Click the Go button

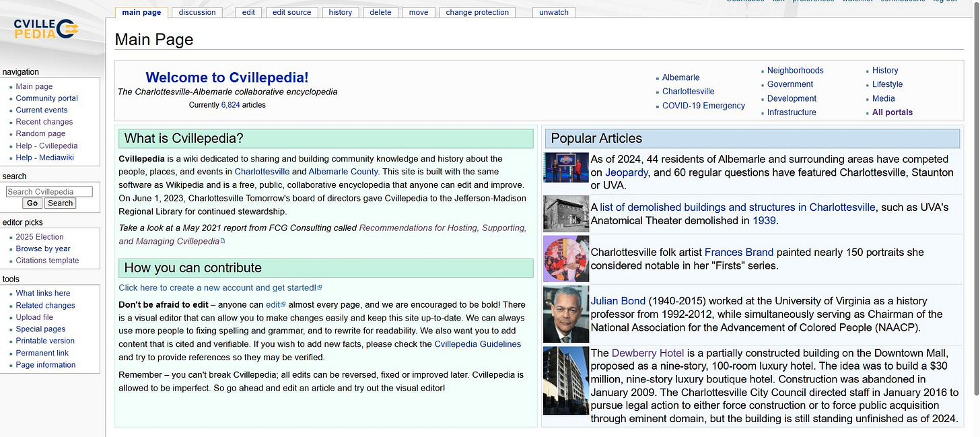[32, 203]
